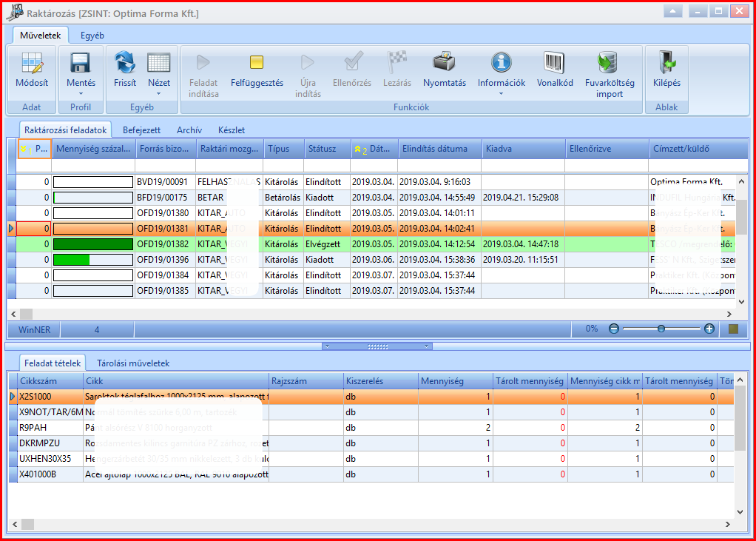Switch to Tárolási műveletek tab
756x541 pixels.
coord(133,363)
